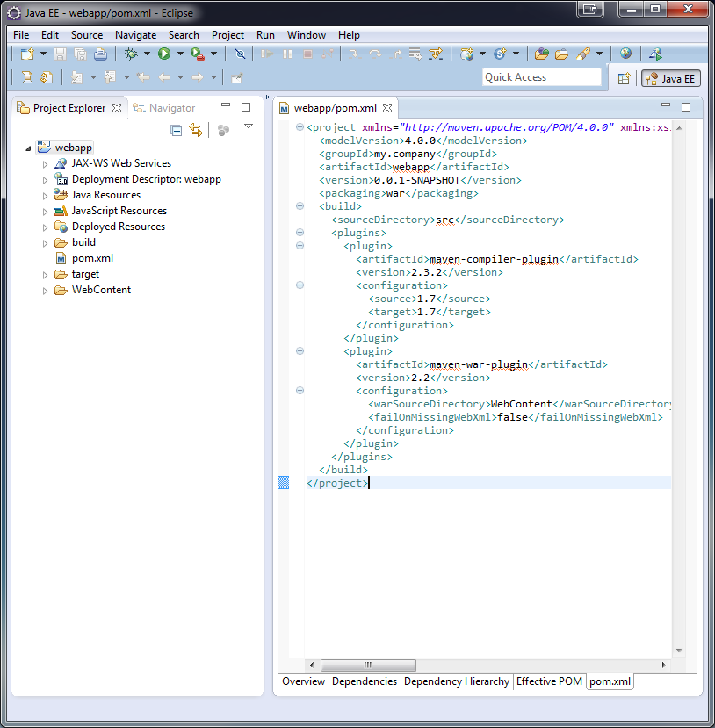Open the Debug dropdown arrow
Image resolution: width=715 pixels, height=728 pixels.
tap(147, 54)
